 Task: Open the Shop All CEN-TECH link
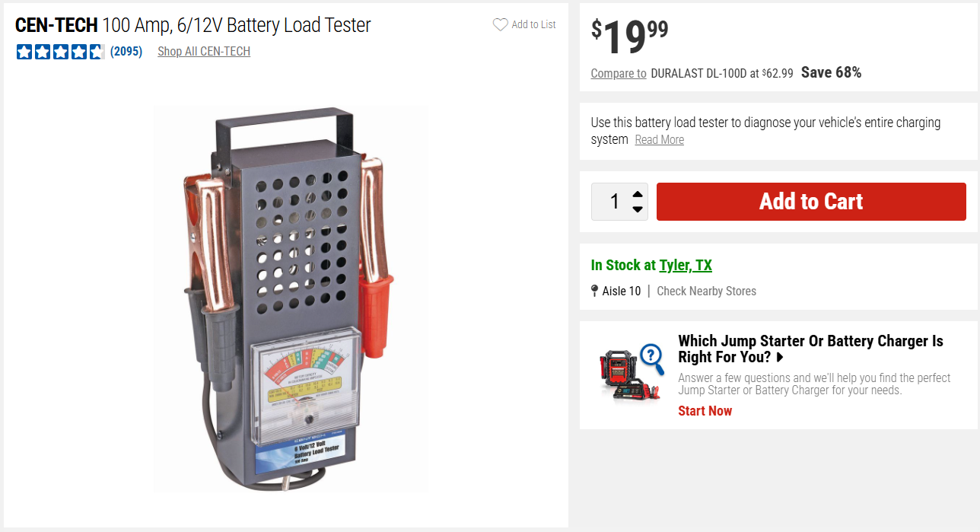click(x=204, y=52)
